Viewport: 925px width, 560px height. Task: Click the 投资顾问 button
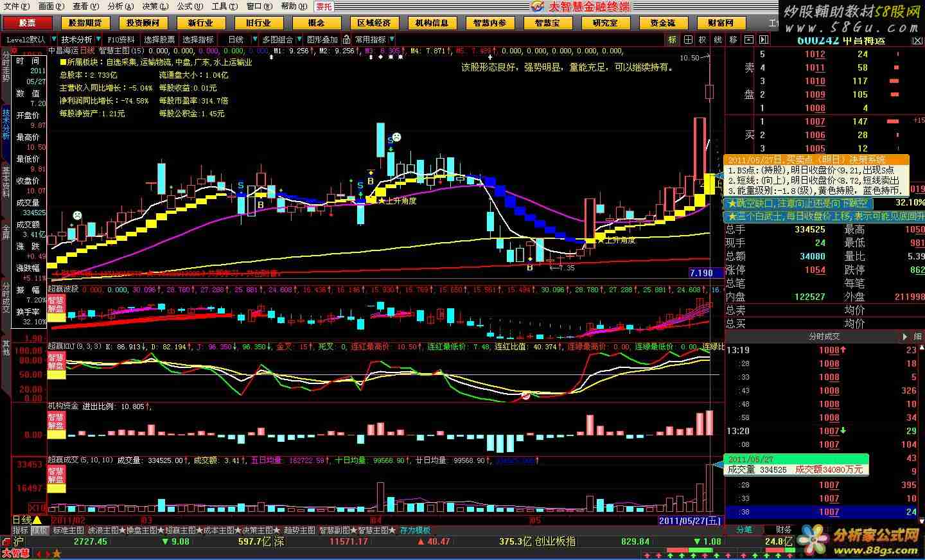(143, 22)
